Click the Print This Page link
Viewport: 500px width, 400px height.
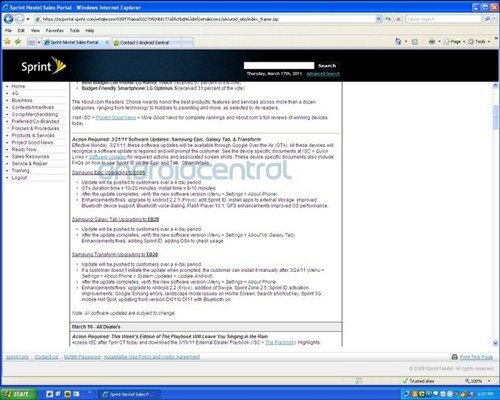pos(476,357)
